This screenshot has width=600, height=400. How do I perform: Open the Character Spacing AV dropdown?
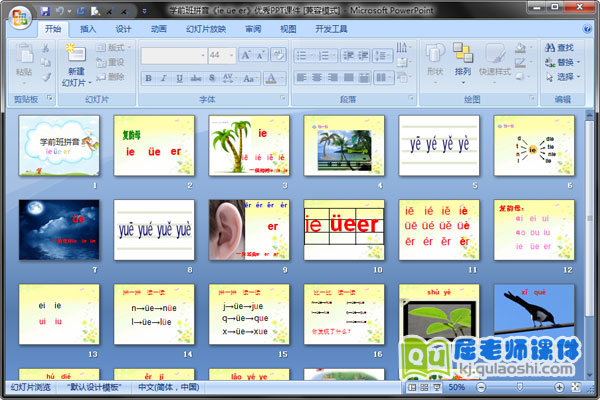[x=229, y=78]
